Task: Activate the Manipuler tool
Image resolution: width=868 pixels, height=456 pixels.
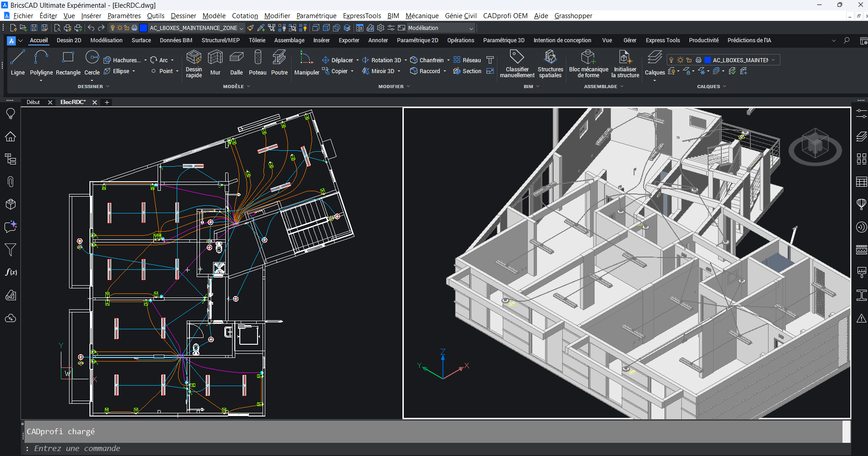Action: tap(307, 63)
